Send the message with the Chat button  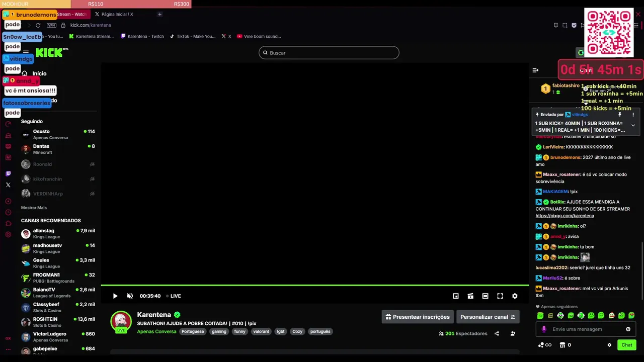pos(627,345)
